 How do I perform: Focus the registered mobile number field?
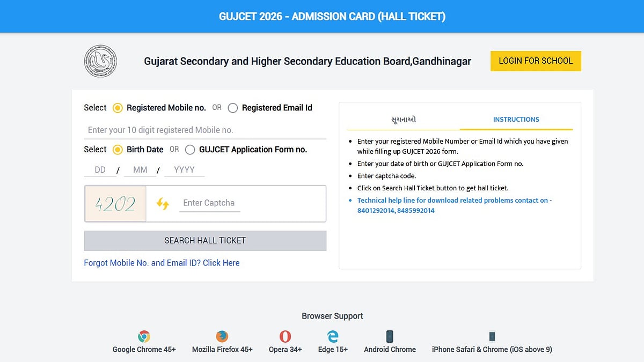(205, 130)
